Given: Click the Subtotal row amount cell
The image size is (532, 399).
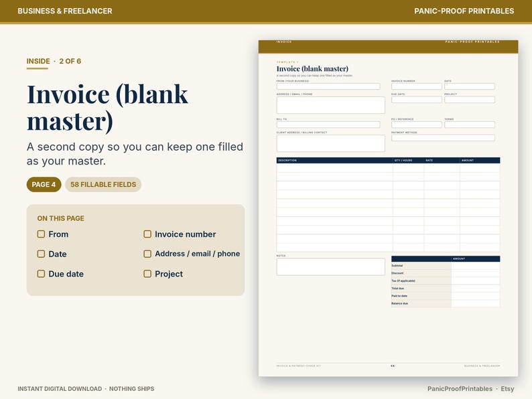Looking at the screenshot, I should point(476,266).
